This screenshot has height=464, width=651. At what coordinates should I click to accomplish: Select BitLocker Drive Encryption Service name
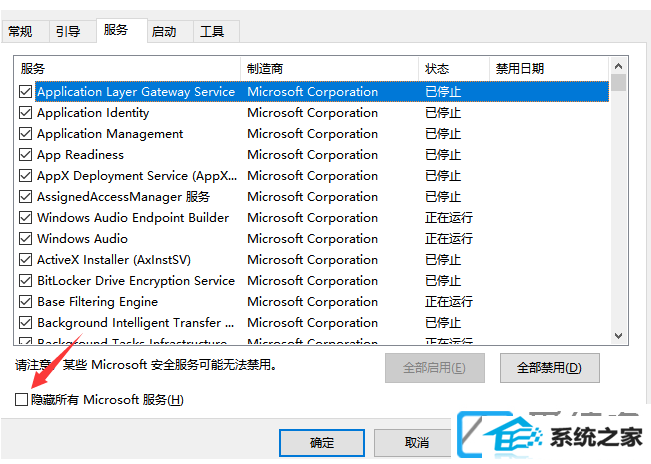(136, 281)
